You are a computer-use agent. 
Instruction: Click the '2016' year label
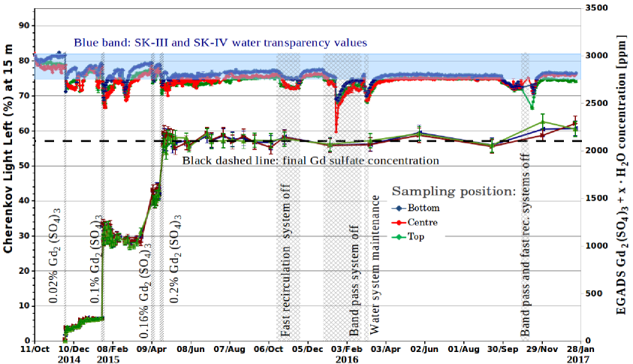[347, 359]
